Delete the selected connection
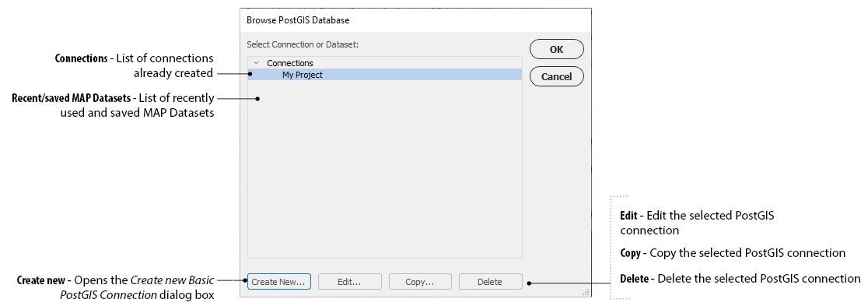The height and width of the screenshot is (306, 868). pyautogui.click(x=490, y=282)
